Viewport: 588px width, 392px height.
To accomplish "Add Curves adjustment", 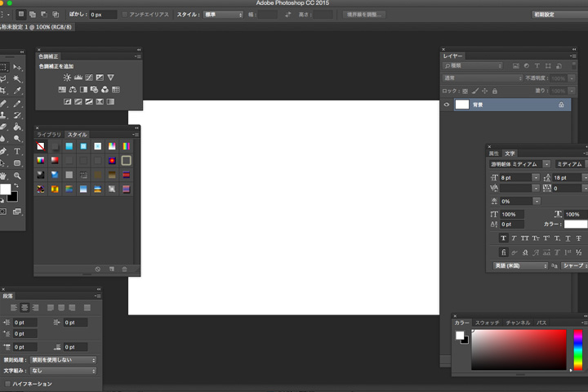I will [89, 78].
